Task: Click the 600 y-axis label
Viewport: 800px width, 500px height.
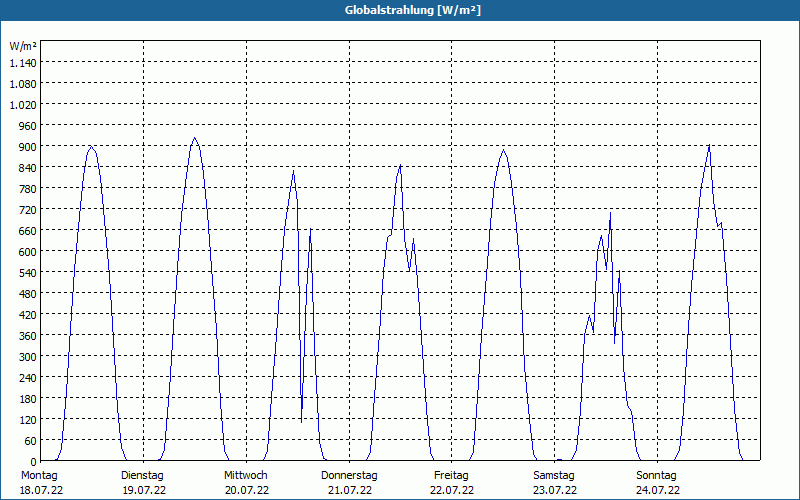Action: point(28,252)
